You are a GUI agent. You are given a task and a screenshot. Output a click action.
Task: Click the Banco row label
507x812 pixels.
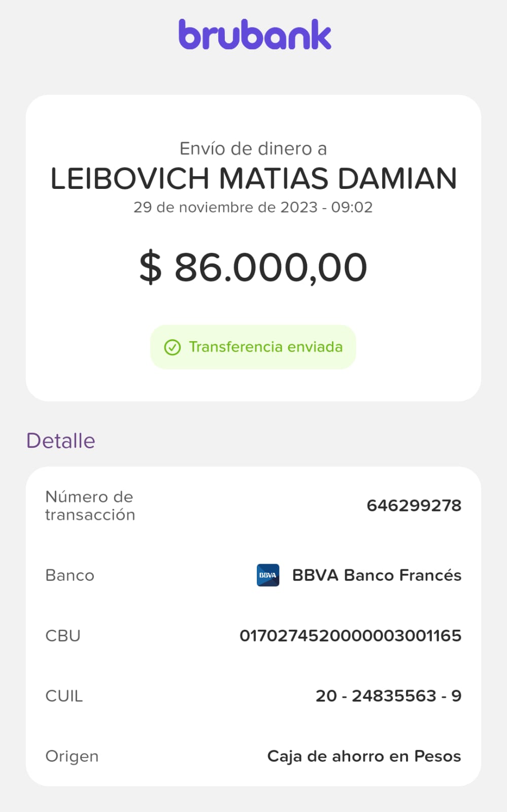tap(70, 575)
